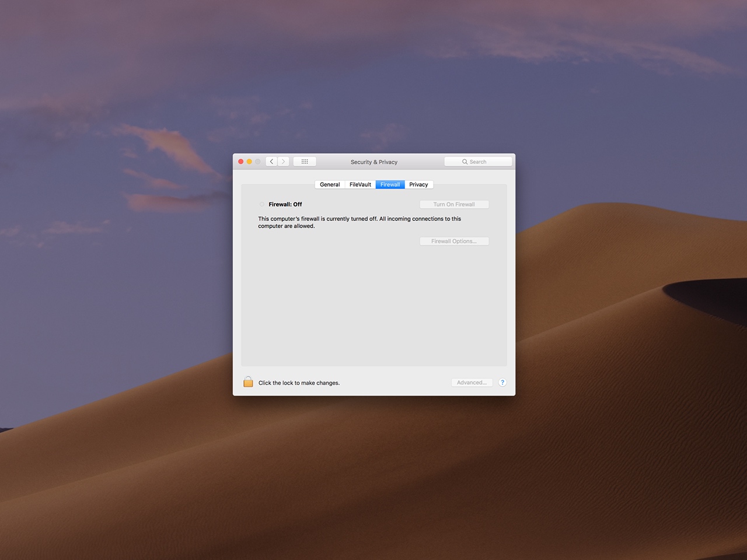Select the Firewall tab
This screenshot has width=747, height=560.
pyautogui.click(x=390, y=184)
